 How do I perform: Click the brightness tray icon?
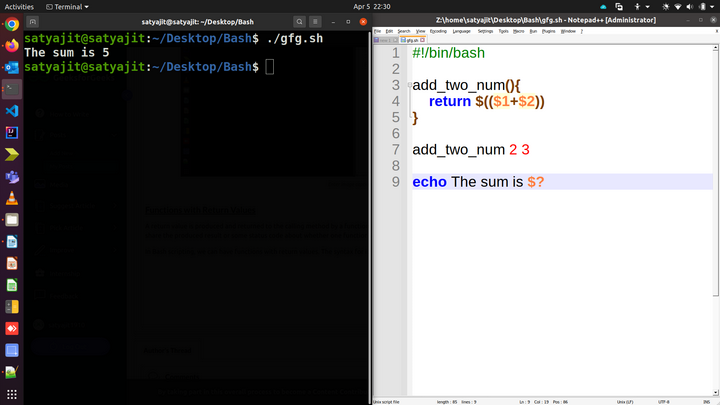point(665,7)
